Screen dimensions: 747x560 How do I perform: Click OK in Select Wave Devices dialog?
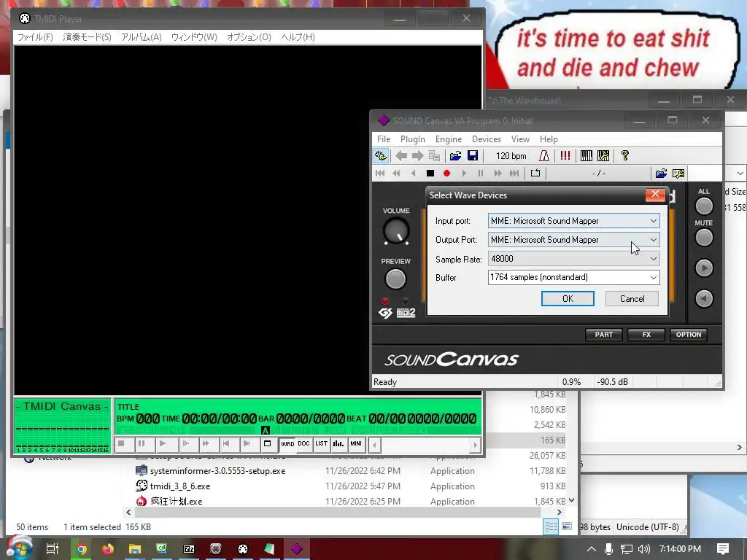(568, 298)
